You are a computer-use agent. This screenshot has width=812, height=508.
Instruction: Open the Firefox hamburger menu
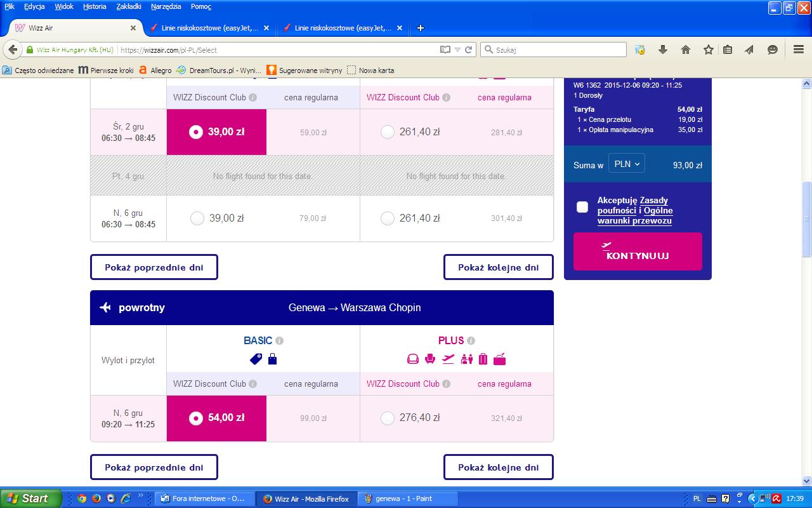(x=799, y=50)
